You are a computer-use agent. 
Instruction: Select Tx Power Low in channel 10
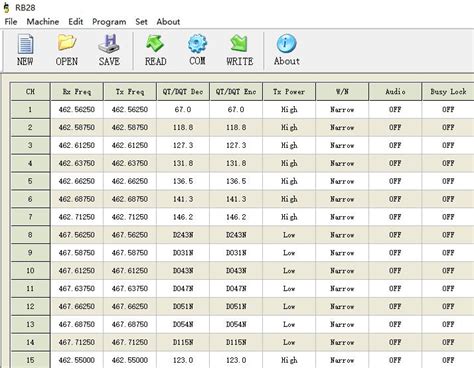[289, 271]
